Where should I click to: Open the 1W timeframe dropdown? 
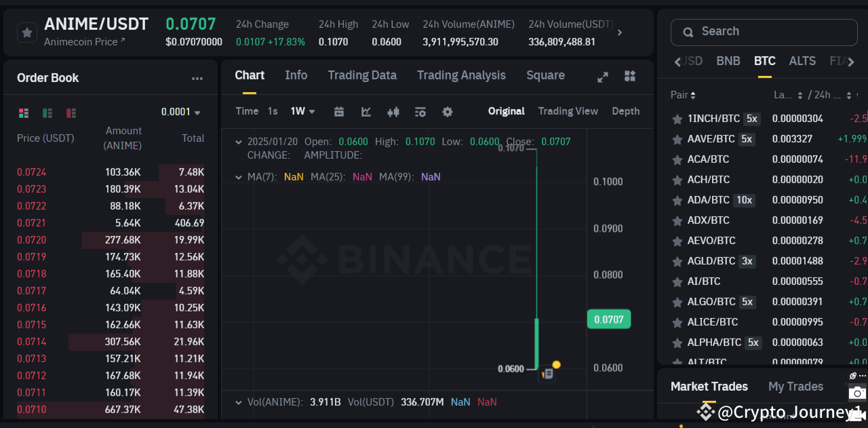(x=302, y=111)
